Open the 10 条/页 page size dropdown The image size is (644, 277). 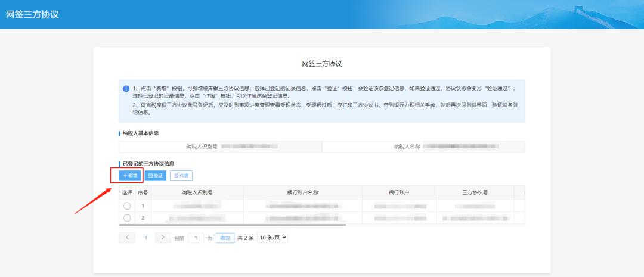(x=273, y=238)
